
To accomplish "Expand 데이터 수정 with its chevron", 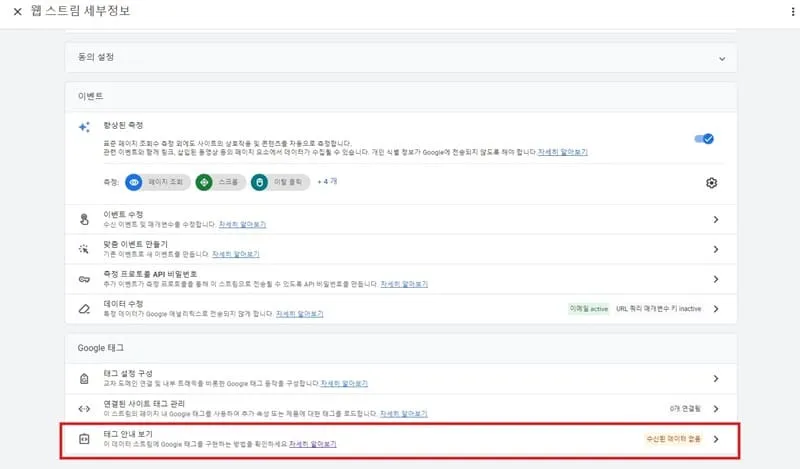I will pos(716,309).
